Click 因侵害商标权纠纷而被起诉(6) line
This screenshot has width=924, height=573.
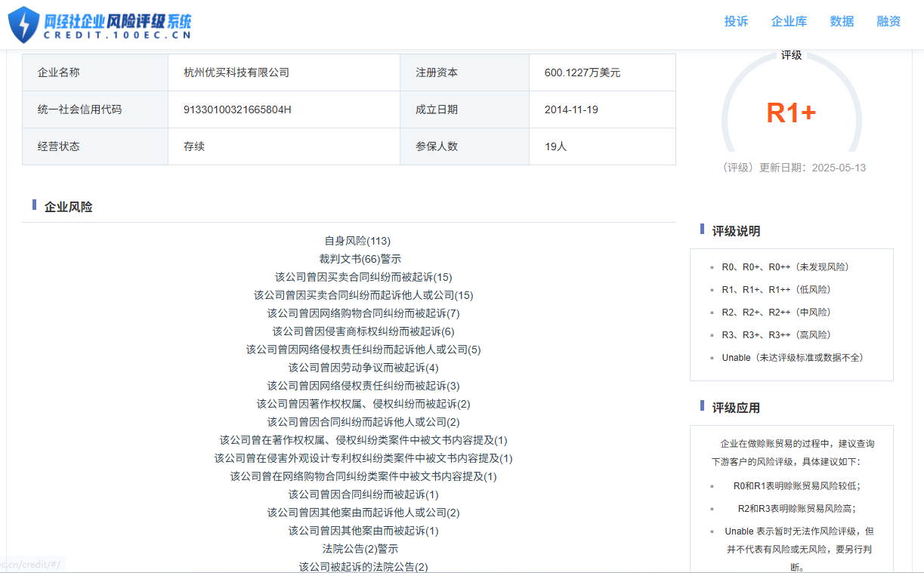click(x=363, y=331)
